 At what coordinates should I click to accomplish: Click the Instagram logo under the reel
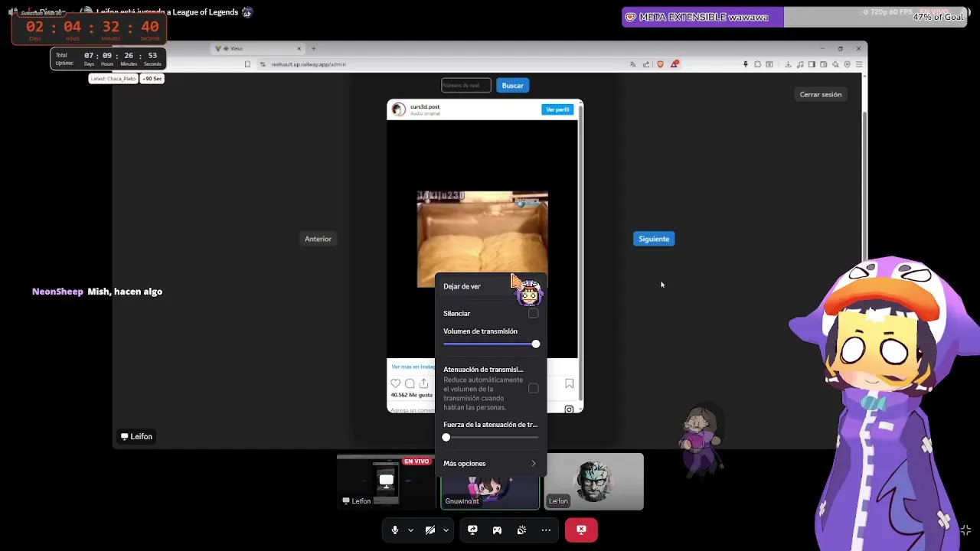(x=569, y=409)
